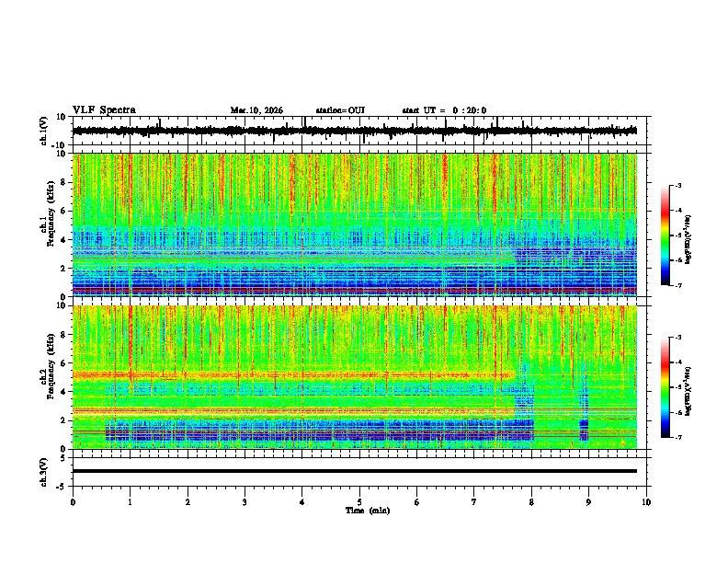
Task: Click the red band near 5 kHz in ch.2
Action: point(293,374)
